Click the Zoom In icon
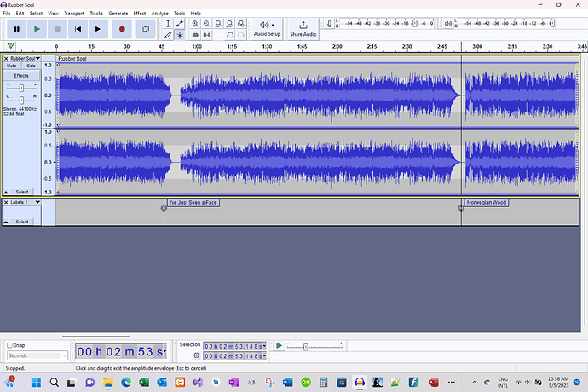This screenshot has width=588, height=392. [x=195, y=24]
